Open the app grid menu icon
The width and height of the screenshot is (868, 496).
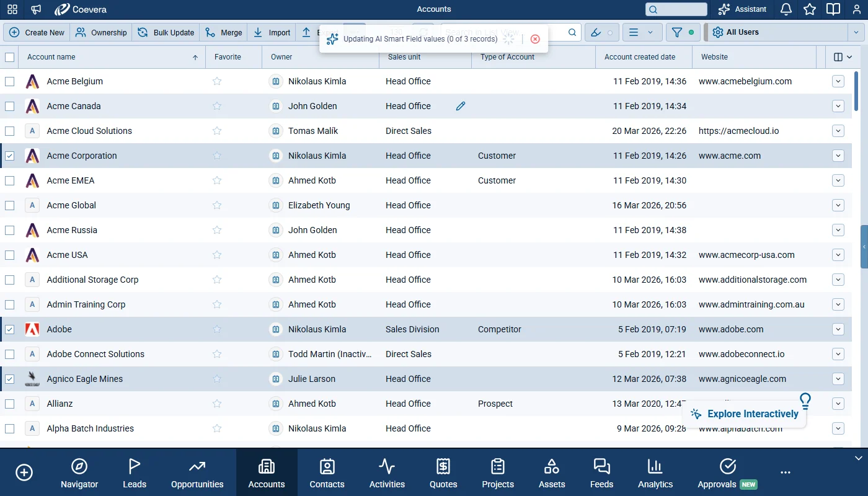click(12, 9)
